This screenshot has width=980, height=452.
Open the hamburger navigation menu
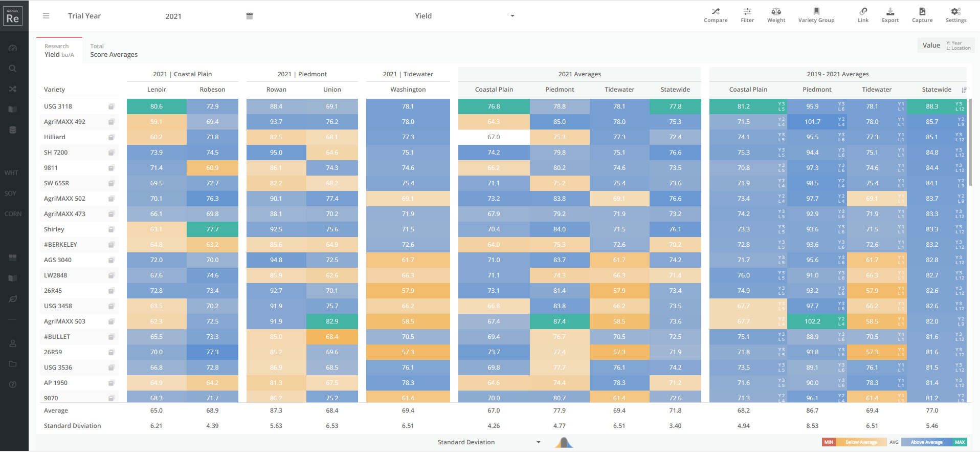click(46, 16)
